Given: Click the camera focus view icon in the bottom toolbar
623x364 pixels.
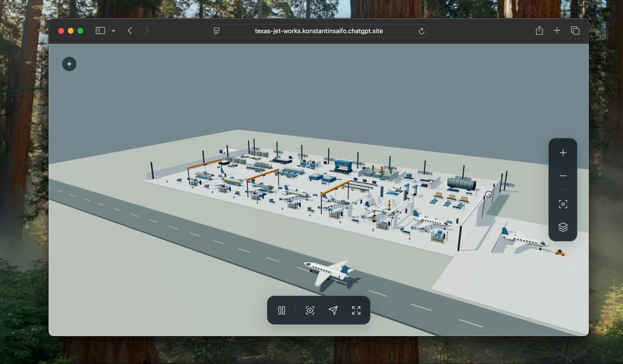Looking at the screenshot, I should pyautogui.click(x=310, y=311).
